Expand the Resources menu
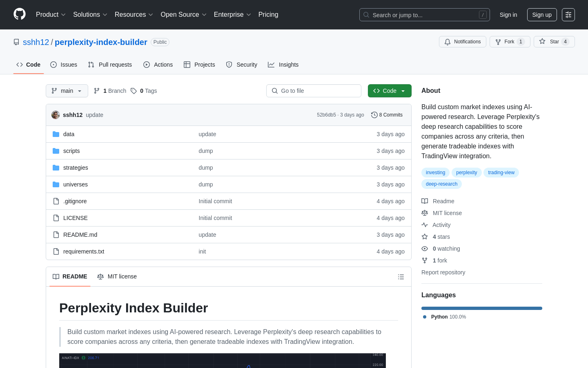 (134, 15)
